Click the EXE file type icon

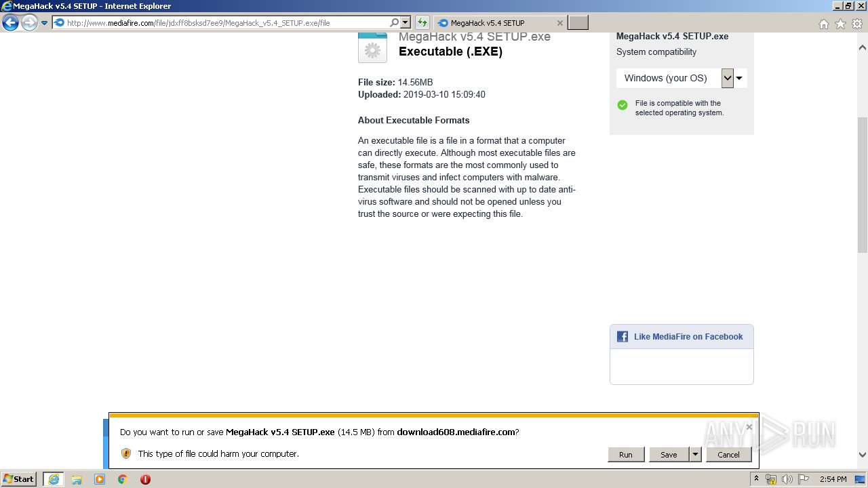click(x=372, y=47)
